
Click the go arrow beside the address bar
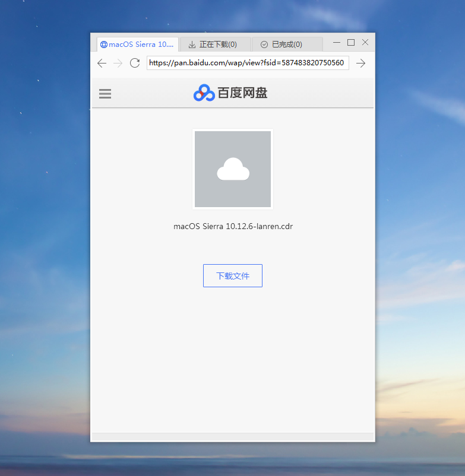(361, 63)
